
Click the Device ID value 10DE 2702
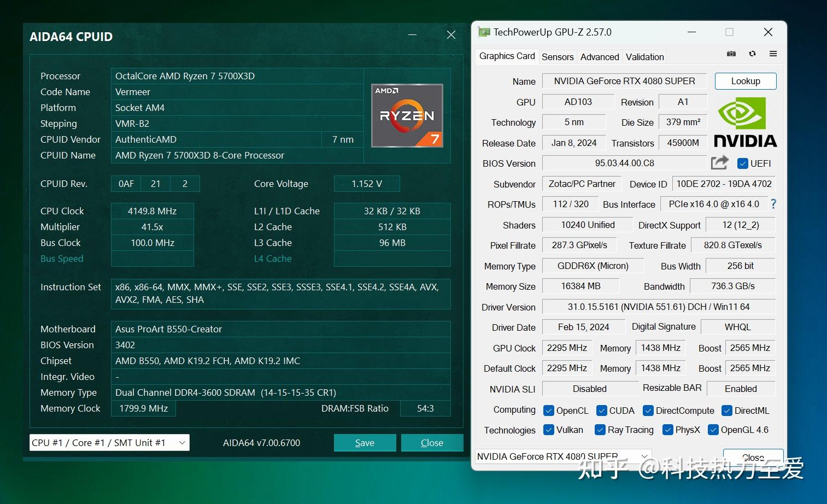pyautogui.click(x=724, y=184)
